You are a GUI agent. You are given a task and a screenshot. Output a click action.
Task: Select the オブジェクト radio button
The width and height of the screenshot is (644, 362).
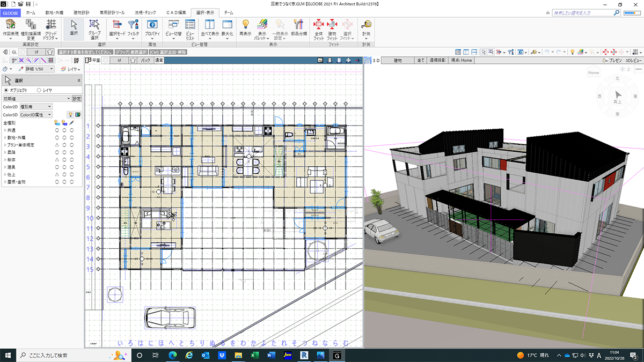(x=6, y=90)
